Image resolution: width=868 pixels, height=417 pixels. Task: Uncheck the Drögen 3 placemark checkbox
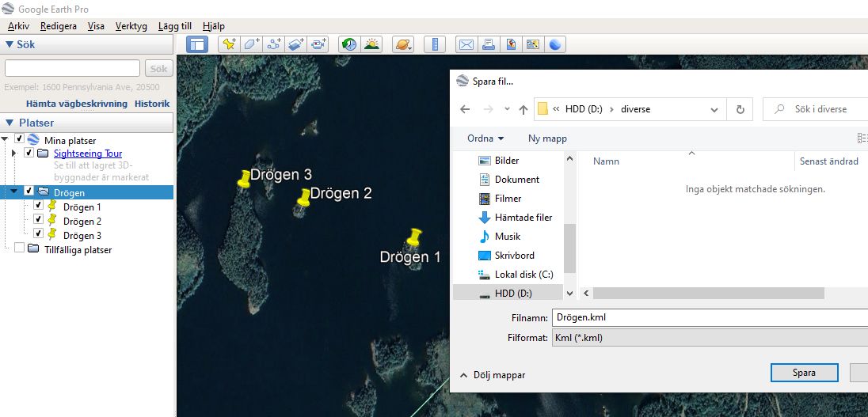click(37, 234)
